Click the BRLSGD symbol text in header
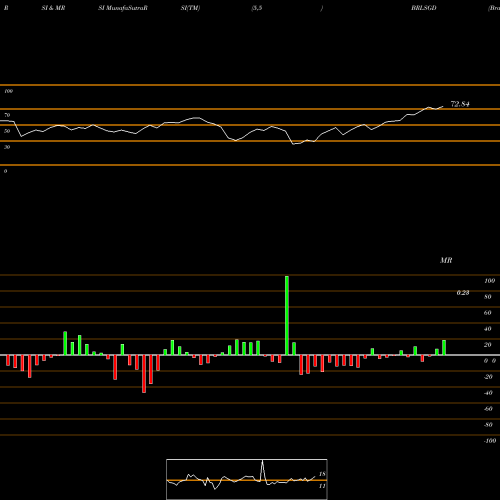The height and width of the screenshot is (500, 500). pos(424,8)
